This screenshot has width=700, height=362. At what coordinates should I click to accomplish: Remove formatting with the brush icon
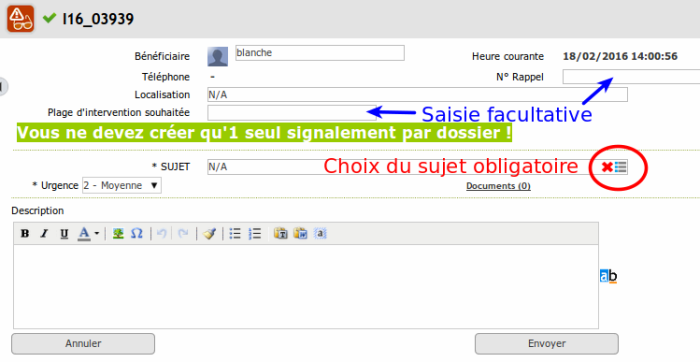209,233
